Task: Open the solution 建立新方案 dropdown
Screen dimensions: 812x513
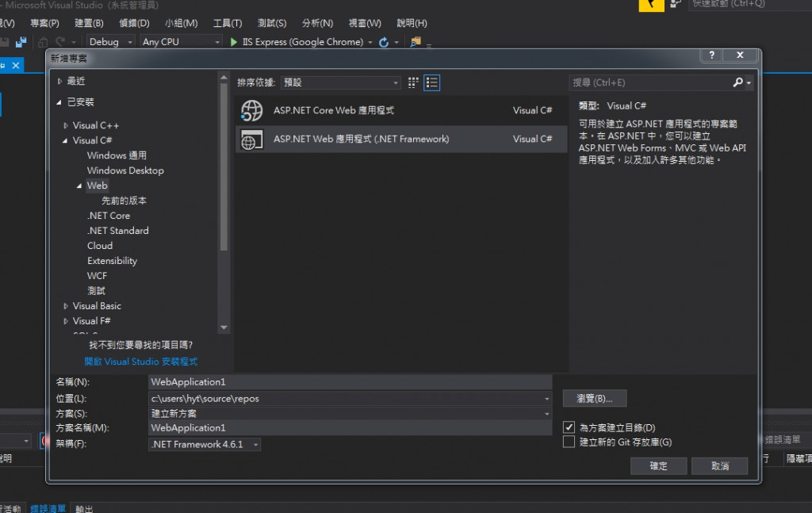Action: (x=547, y=414)
